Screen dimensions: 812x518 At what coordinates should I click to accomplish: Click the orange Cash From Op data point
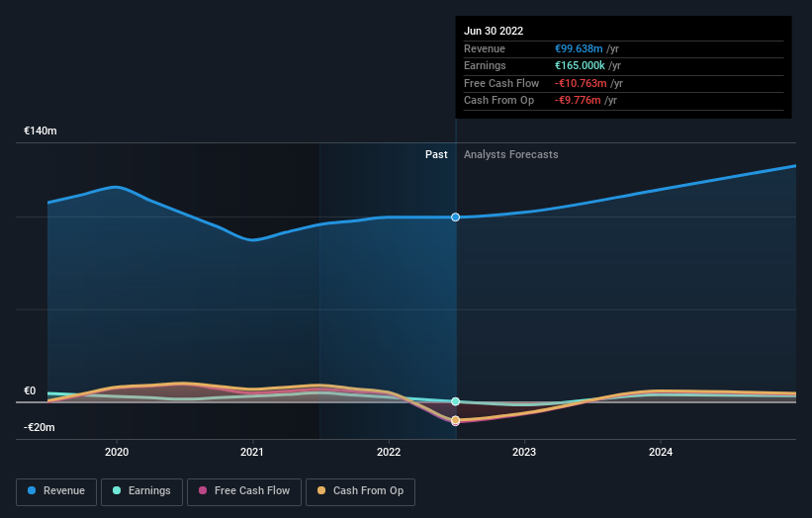pos(455,420)
